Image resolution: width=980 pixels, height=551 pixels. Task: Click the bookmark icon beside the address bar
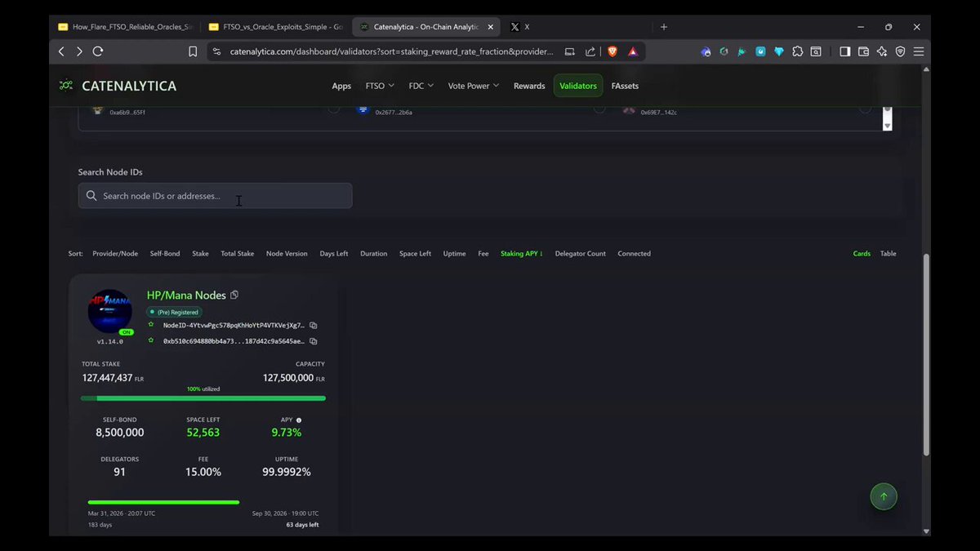pos(193,51)
